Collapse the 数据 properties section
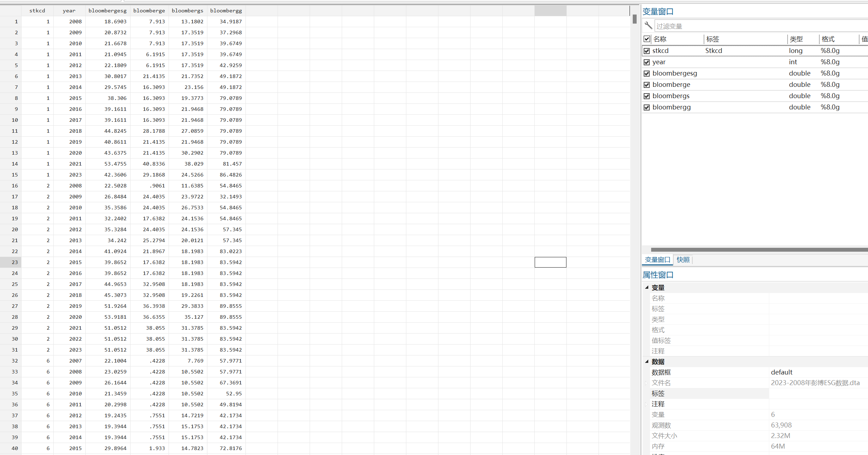The height and width of the screenshot is (455, 868). coord(647,361)
